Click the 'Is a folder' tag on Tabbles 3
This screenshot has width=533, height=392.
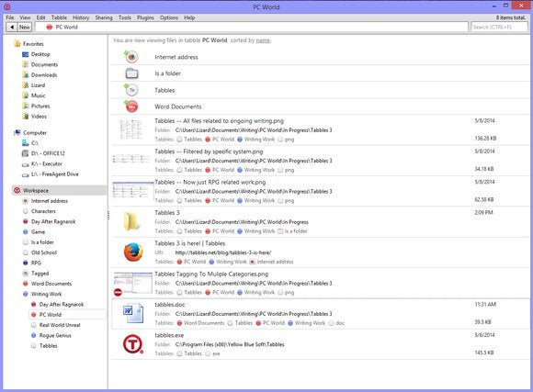tap(292, 231)
